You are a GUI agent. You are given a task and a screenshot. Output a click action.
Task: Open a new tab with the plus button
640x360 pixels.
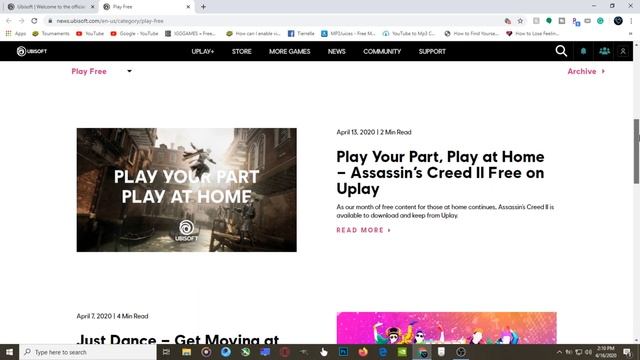(203, 7)
